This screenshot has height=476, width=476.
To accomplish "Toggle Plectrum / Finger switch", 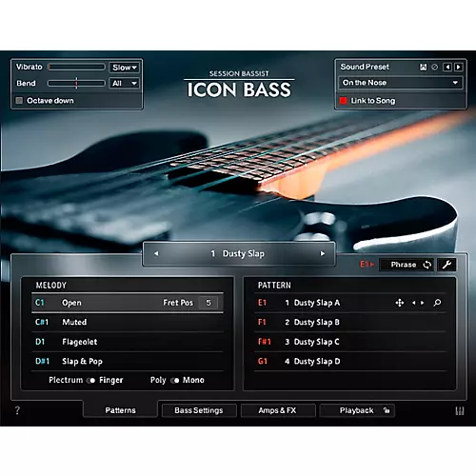I will pyautogui.click(x=90, y=380).
